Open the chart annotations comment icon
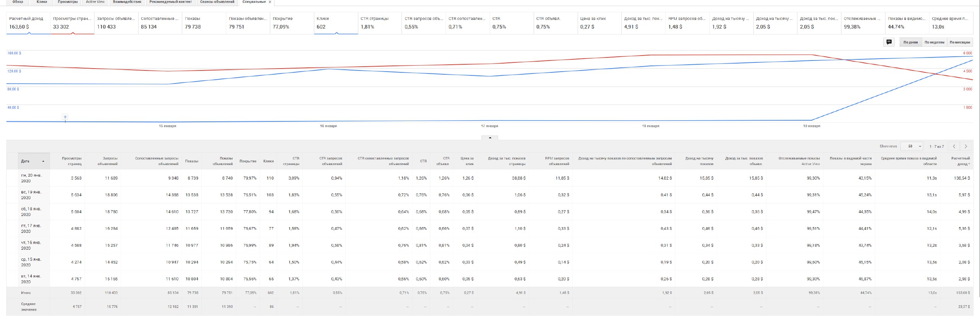Image resolution: width=980 pixels, height=319 pixels. click(x=889, y=42)
